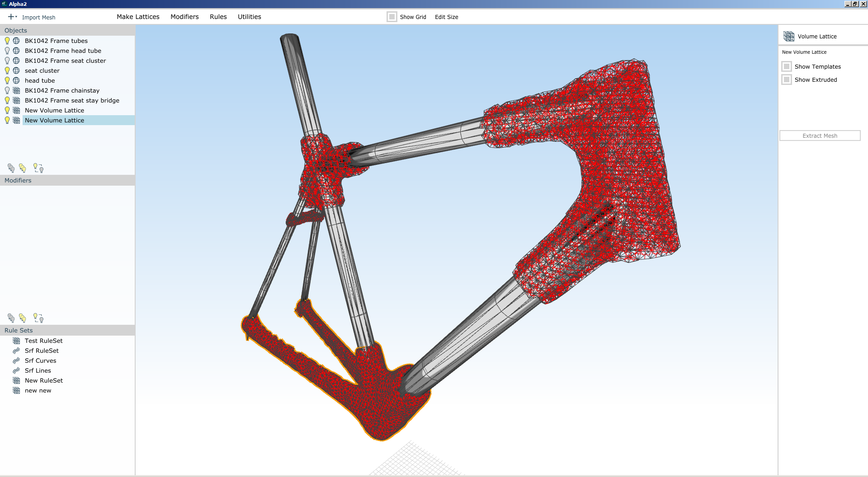
Task: Toggle bulb of the highlighted New Volume Lattice
Action: click(7, 120)
